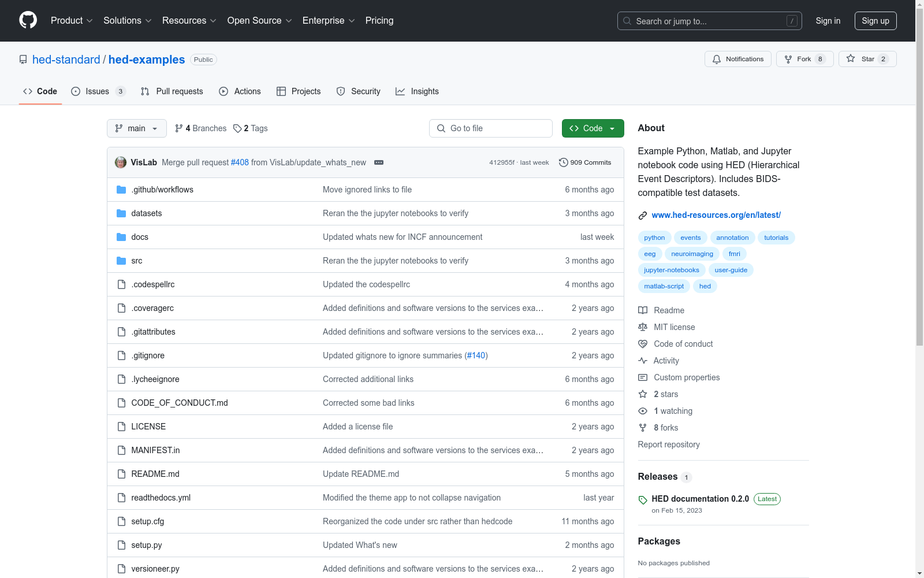Open www.hed-resources.org website link
This screenshot has width=924, height=578.
tap(716, 215)
